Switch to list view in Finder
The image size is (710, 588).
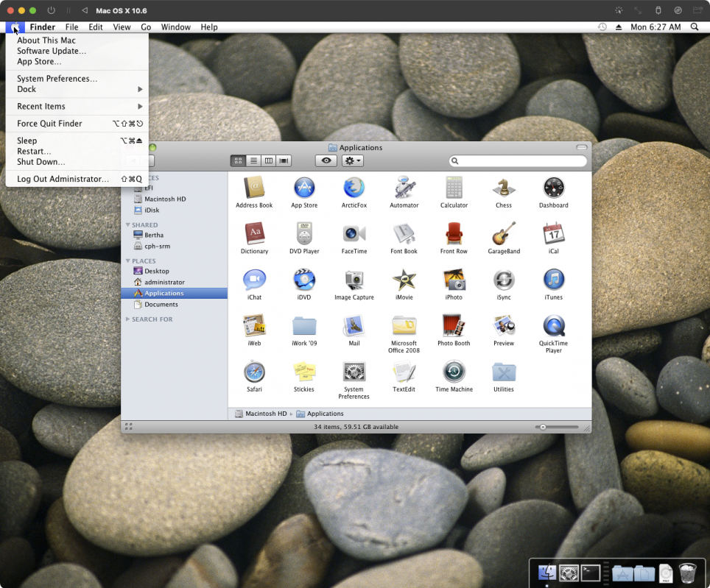[x=253, y=160]
